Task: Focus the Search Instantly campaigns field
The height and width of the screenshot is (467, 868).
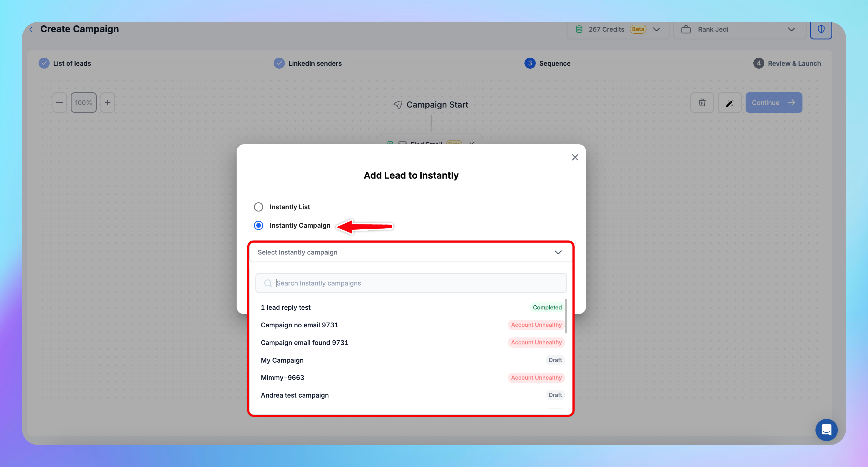Action: 411,283
